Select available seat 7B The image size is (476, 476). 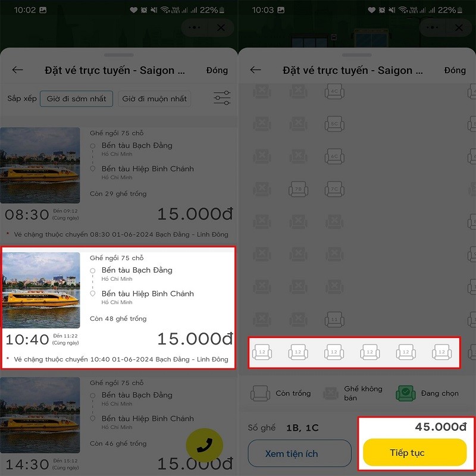pos(298,189)
